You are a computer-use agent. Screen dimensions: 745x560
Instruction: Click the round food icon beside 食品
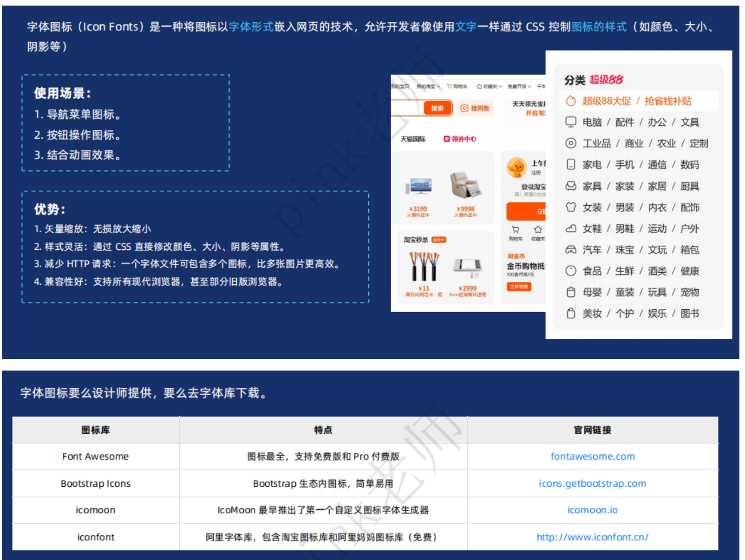(x=571, y=271)
